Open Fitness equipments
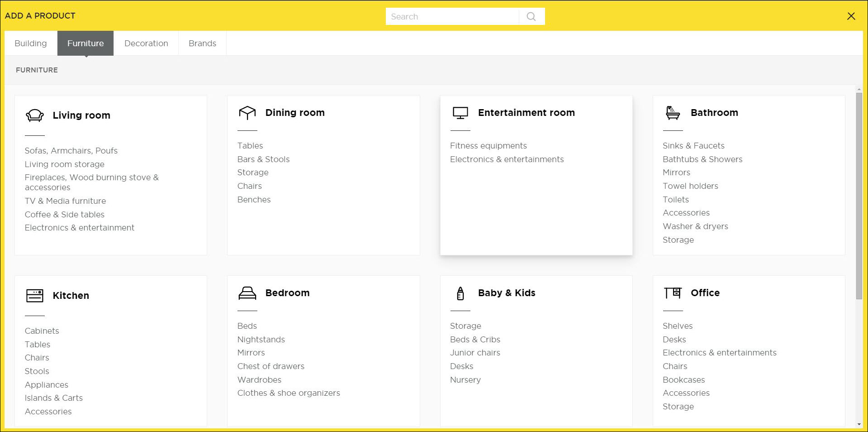868x432 pixels. pos(489,146)
